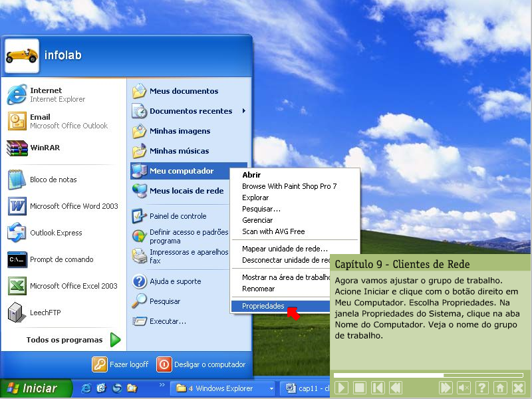Choose Propriedades in the context menu
The width and height of the screenshot is (532, 399).
[x=263, y=306]
